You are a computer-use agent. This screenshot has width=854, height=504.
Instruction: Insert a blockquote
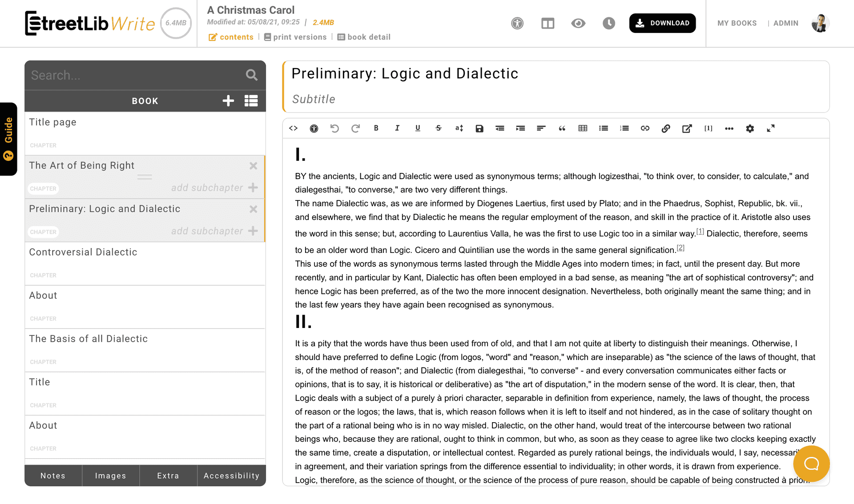click(x=562, y=128)
